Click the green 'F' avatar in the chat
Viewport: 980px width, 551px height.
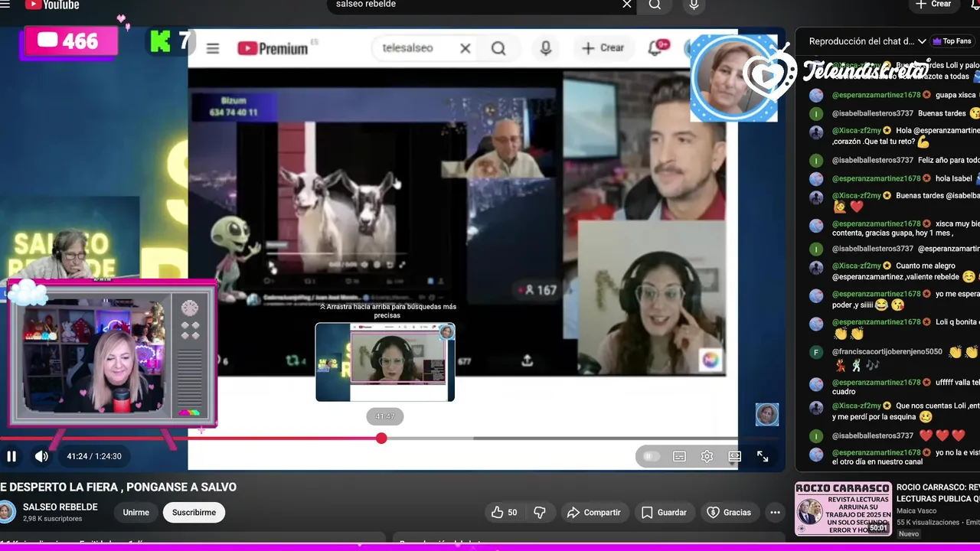point(816,352)
